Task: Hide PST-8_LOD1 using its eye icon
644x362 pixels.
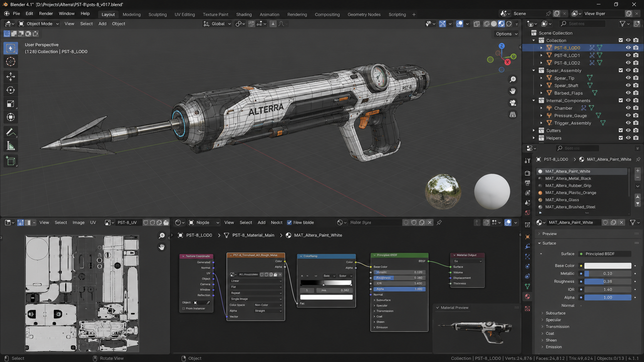Action: pyautogui.click(x=628, y=55)
